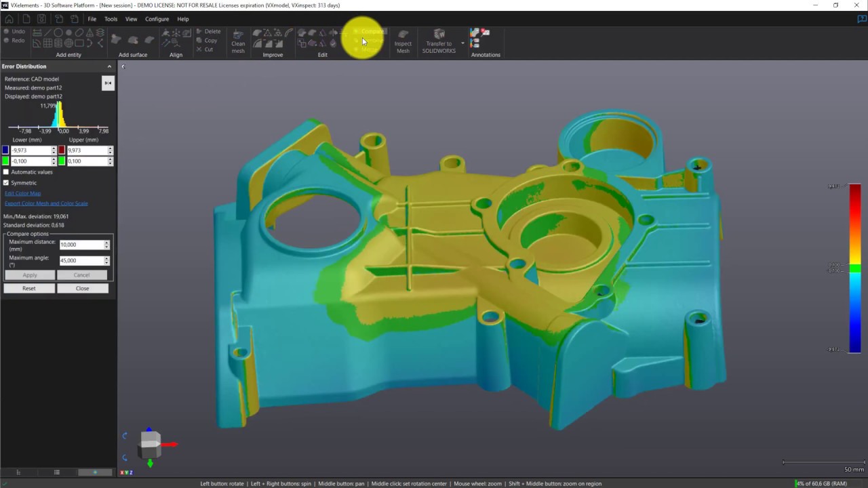The width and height of the screenshot is (868, 488).
Task: Enable the Automatic values checkbox
Action: click(6, 172)
